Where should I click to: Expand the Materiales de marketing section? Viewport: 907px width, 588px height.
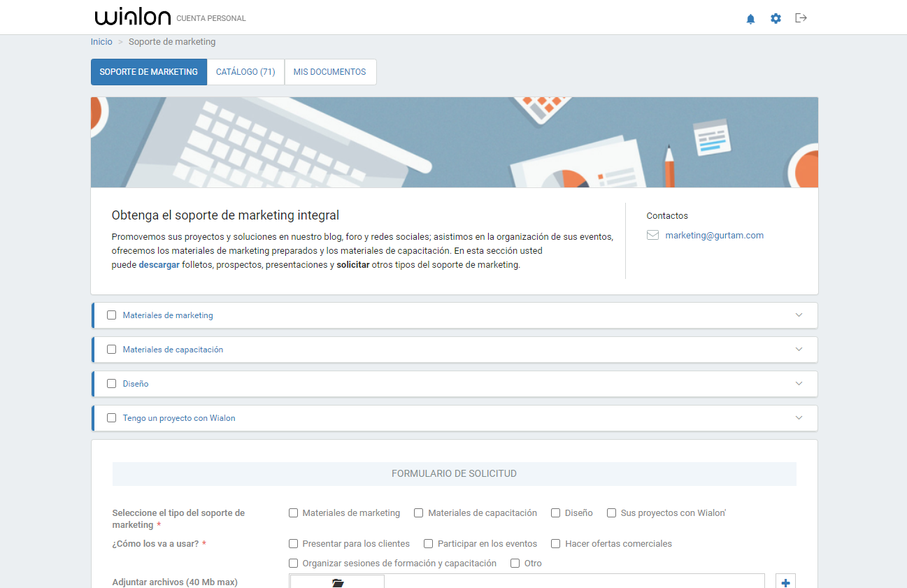coord(798,315)
